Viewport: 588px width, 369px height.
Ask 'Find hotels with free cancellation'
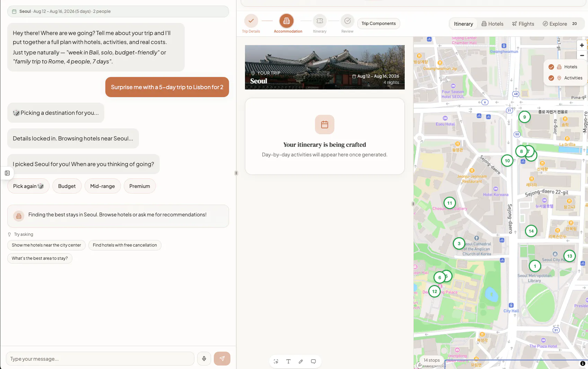click(125, 245)
